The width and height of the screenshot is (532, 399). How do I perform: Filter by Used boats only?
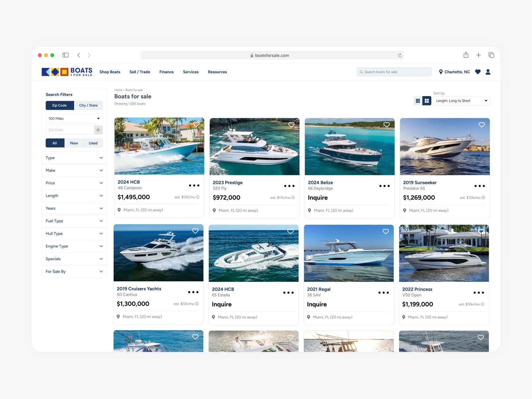[93, 143]
